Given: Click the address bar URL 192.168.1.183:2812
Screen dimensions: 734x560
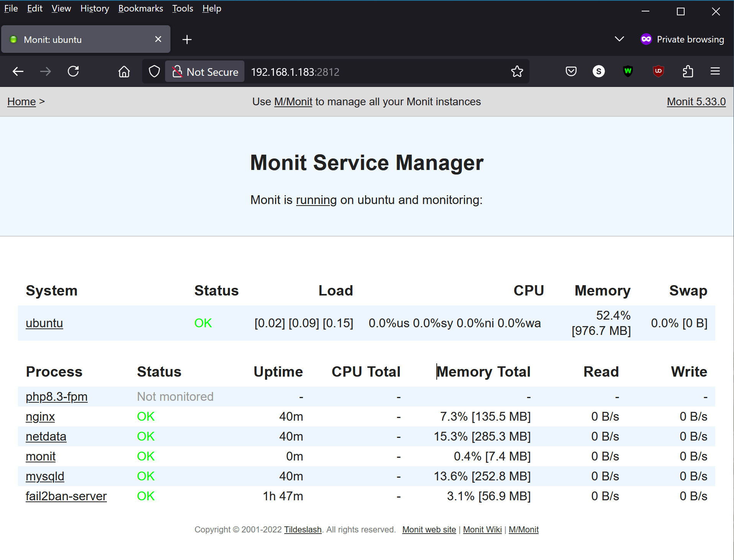Looking at the screenshot, I should (x=295, y=72).
